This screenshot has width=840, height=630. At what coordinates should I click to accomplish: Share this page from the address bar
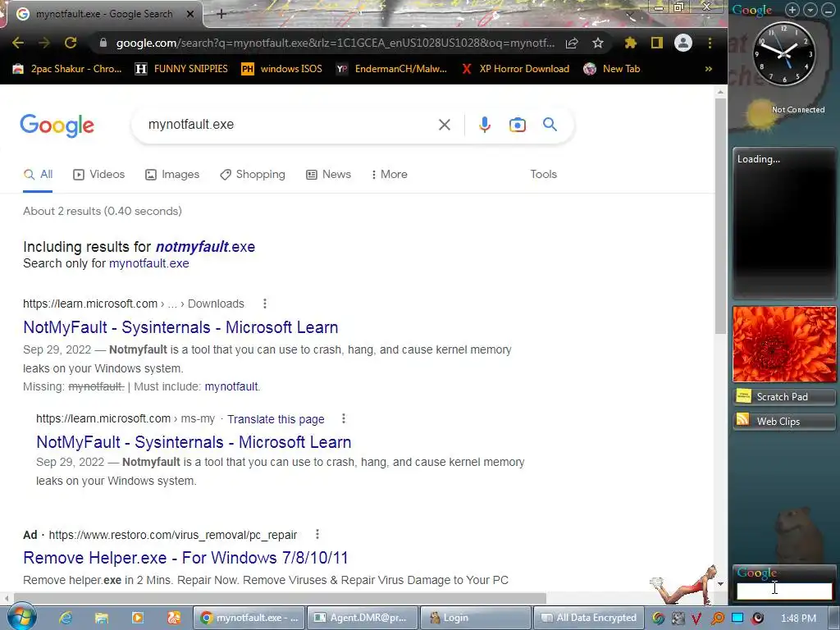[x=572, y=43]
